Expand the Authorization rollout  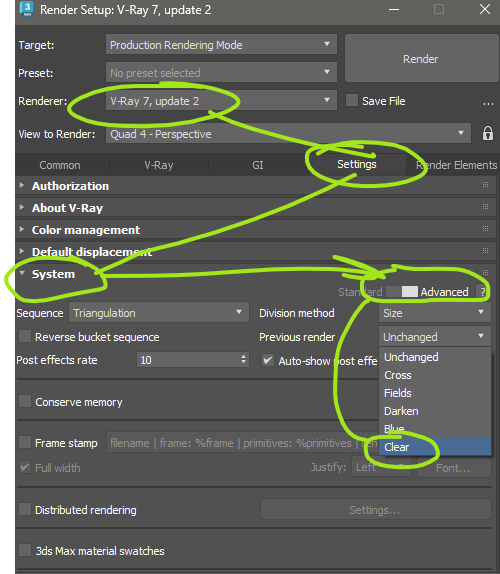(x=22, y=185)
